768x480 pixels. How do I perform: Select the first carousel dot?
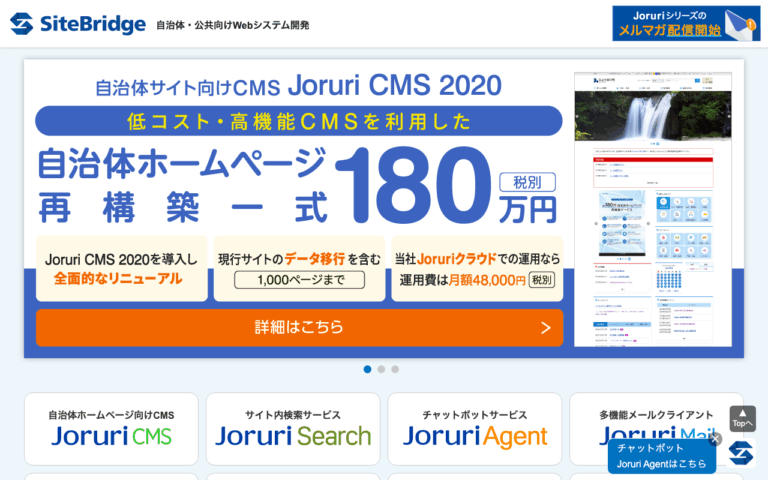(x=367, y=369)
